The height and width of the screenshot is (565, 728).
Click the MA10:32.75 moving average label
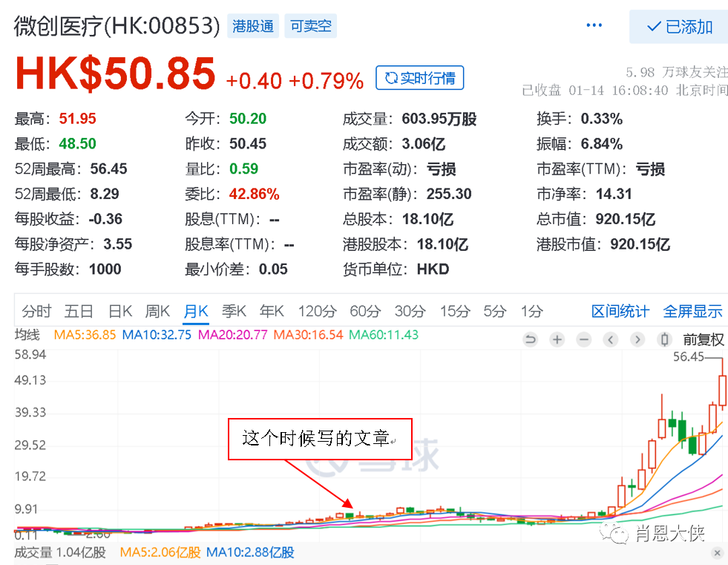(x=157, y=335)
